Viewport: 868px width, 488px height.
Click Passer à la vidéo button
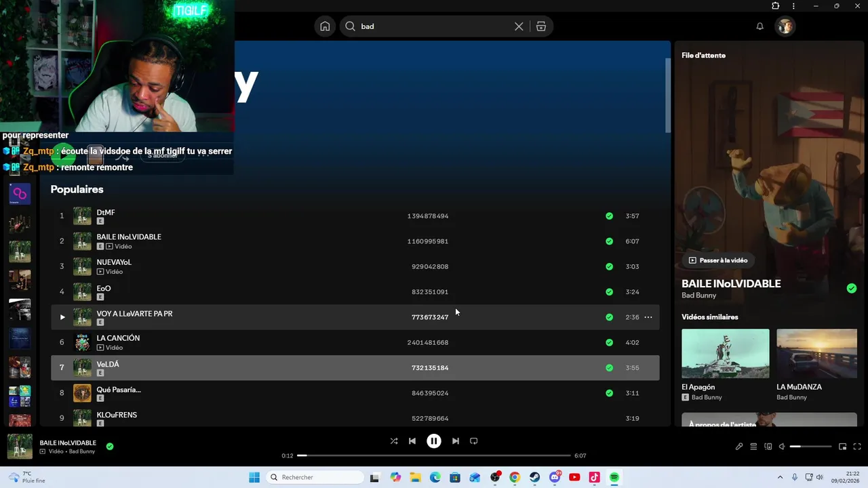click(718, 260)
